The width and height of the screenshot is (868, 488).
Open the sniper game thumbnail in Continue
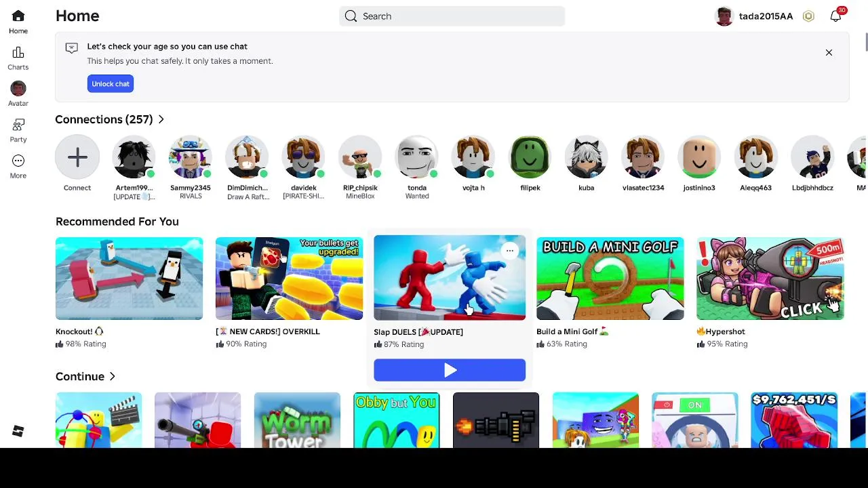[197, 420]
